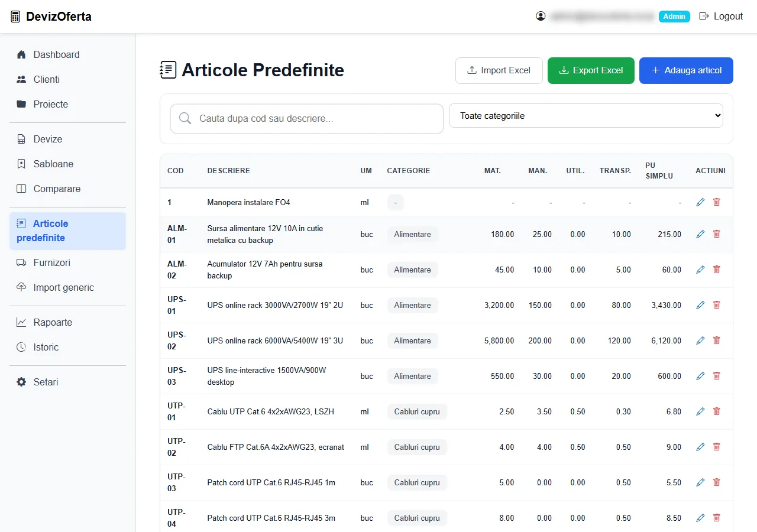Click the search by code or description field
This screenshot has height=532, width=757.
[x=307, y=119]
